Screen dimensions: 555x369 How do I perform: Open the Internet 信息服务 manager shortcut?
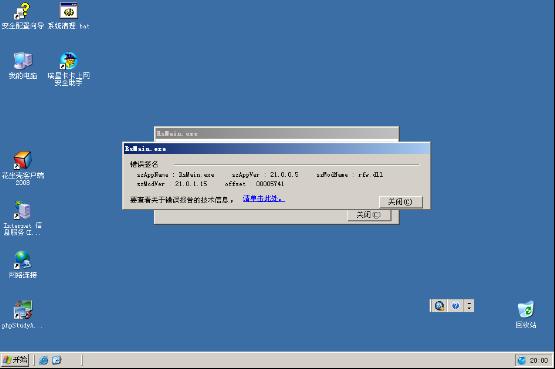[23, 218]
